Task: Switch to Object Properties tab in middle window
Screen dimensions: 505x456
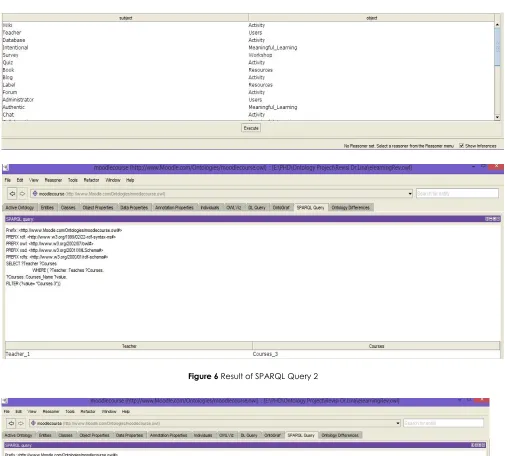Action: click(98, 208)
